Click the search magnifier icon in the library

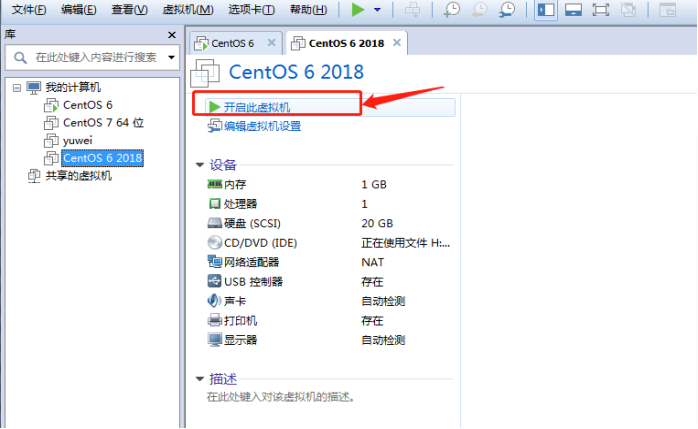click(20, 57)
